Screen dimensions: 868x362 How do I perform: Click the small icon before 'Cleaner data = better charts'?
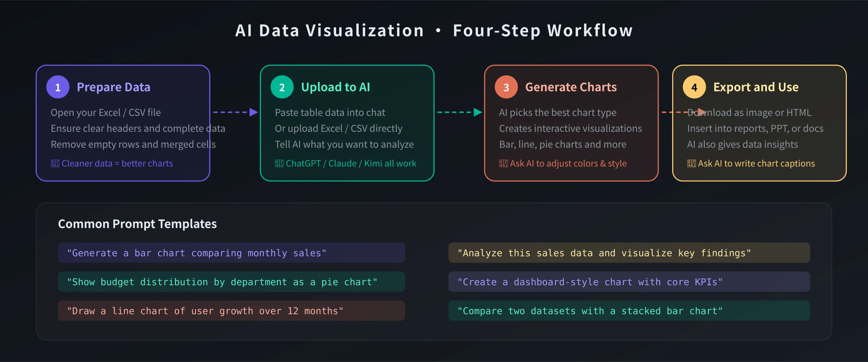(x=55, y=163)
